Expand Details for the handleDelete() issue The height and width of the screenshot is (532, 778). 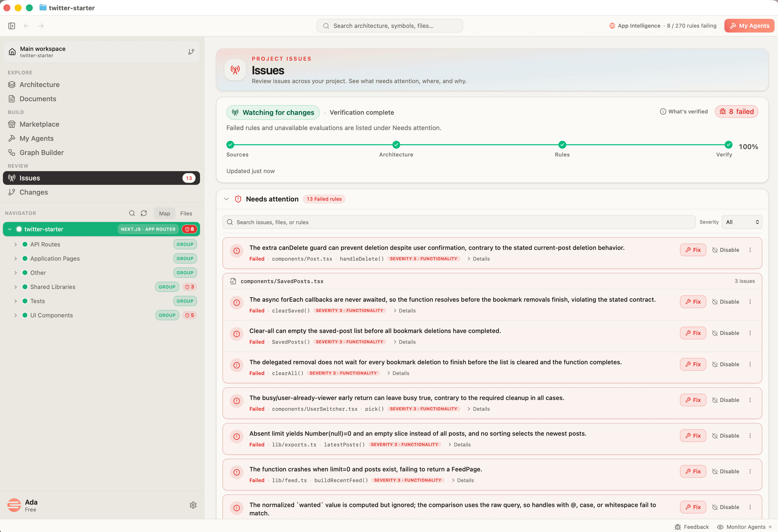(478, 259)
